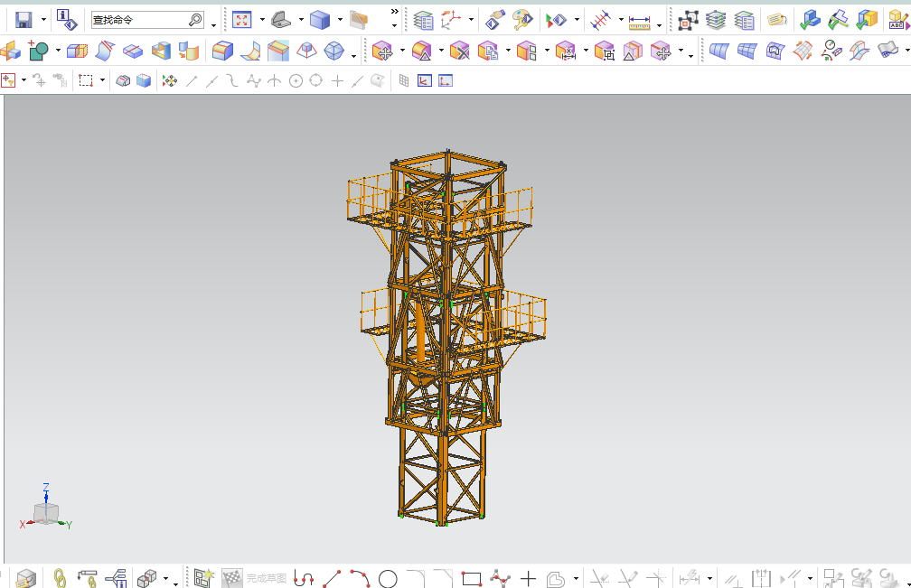Click the copy face icon
Screen dimensions: 911x588
(487, 51)
